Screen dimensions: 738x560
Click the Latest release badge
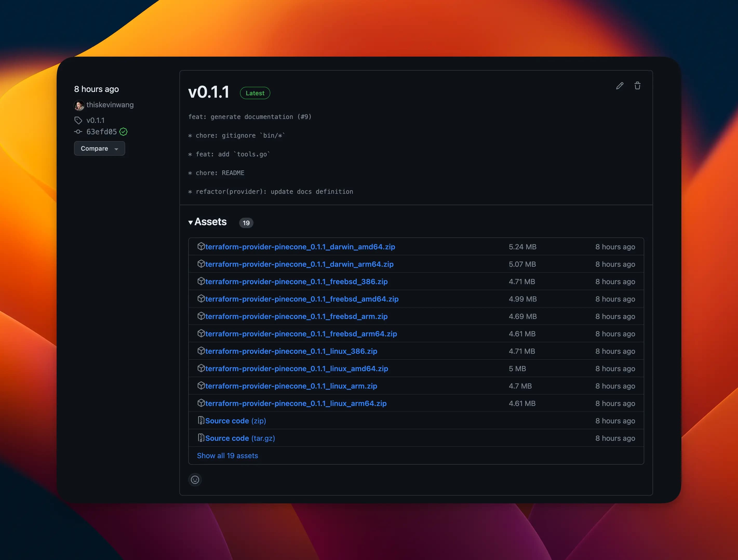point(255,93)
